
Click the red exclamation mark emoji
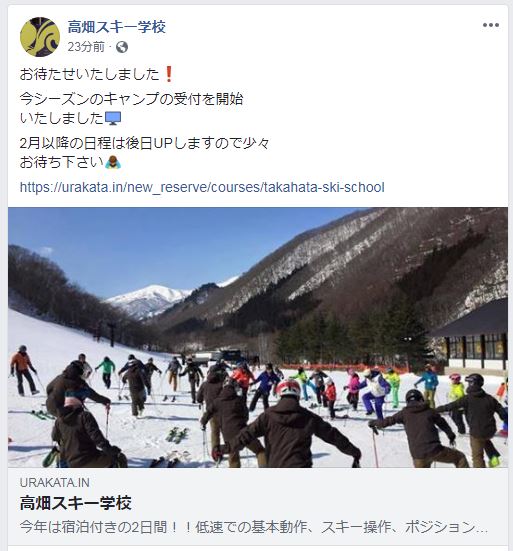(x=169, y=74)
